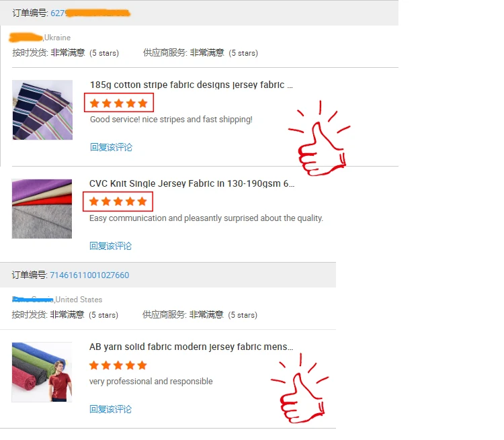504x440 pixels.
Task: Open the 185g cotton stripe fabric product title
Action: pos(192,85)
